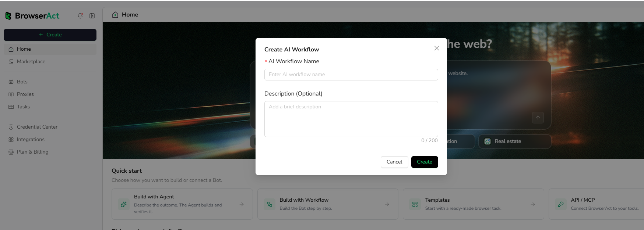Click the sidebar Create button
The image size is (644, 230).
pyautogui.click(x=50, y=35)
